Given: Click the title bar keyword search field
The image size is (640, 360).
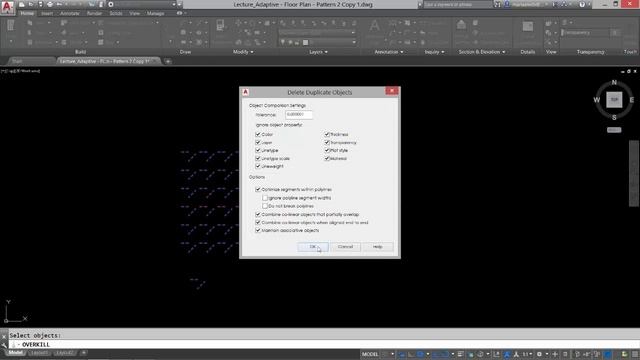Looking at the screenshot, I should (458, 4).
